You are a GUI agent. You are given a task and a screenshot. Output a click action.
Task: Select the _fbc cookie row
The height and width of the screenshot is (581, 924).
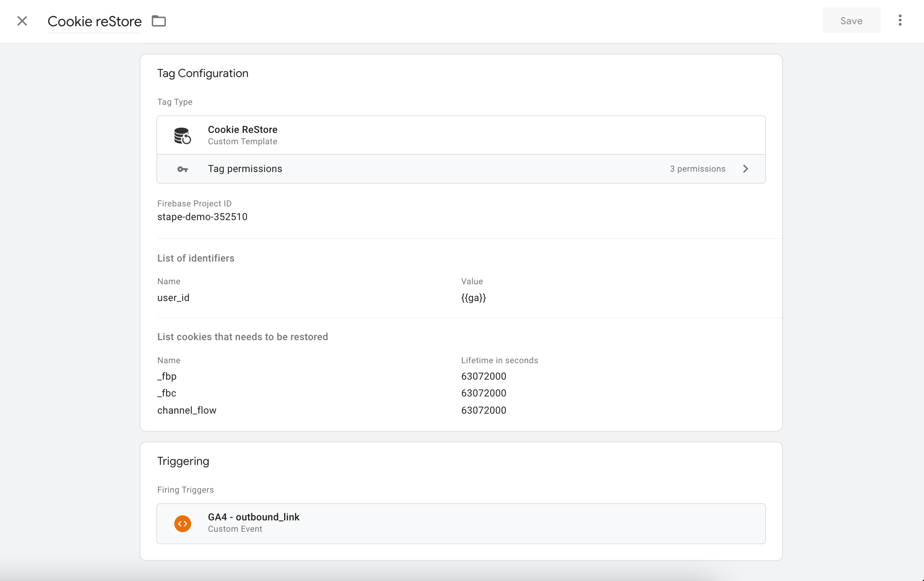click(x=461, y=393)
